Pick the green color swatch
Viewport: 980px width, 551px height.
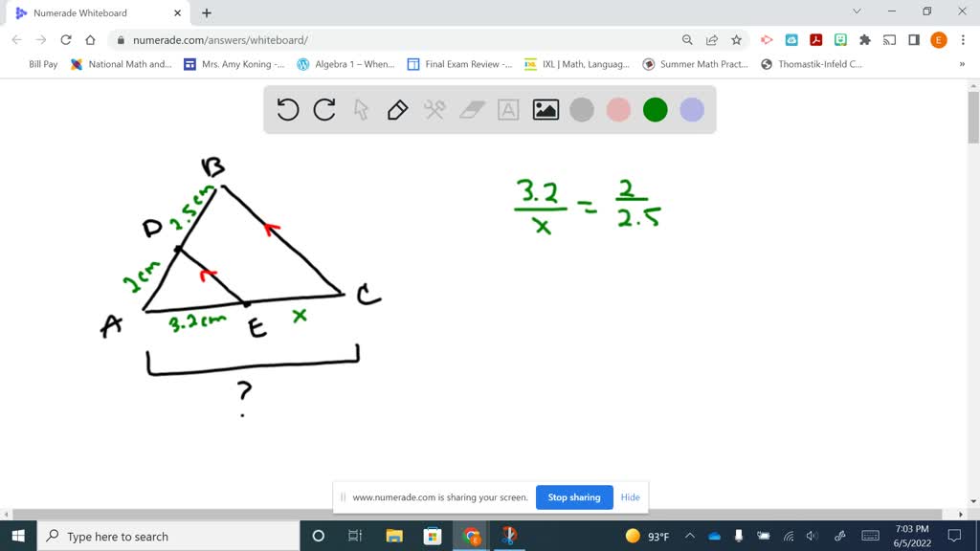[655, 109]
